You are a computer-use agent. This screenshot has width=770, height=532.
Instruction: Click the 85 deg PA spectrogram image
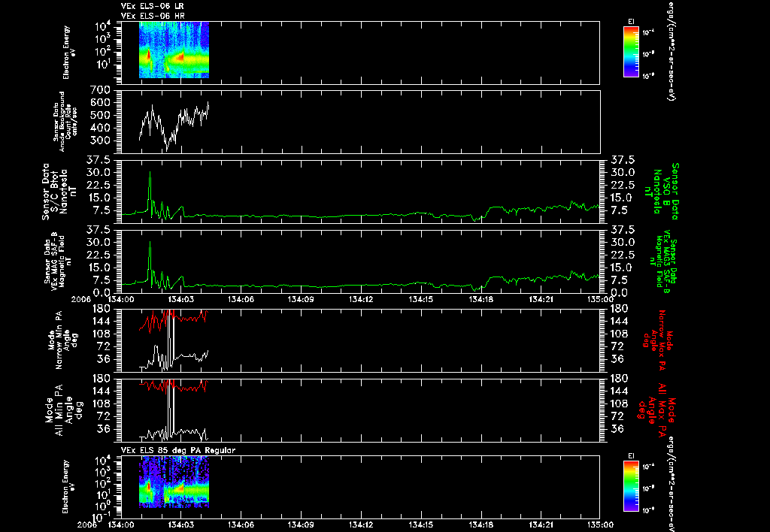174,482
